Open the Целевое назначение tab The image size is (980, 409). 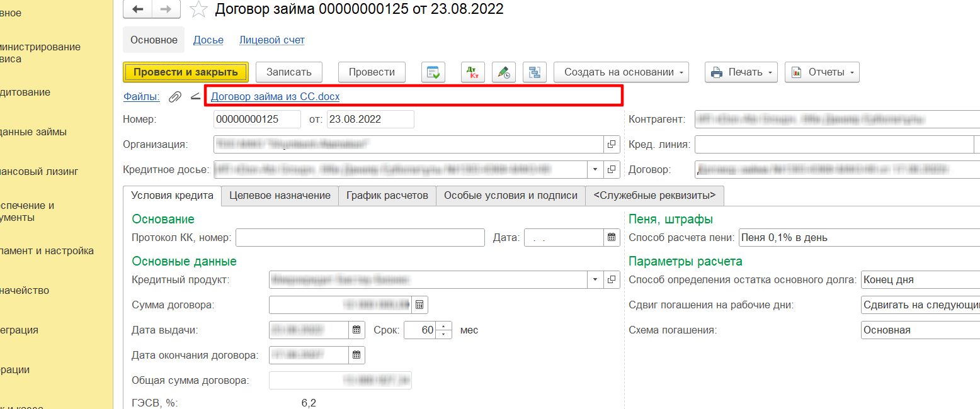click(280, 196)
